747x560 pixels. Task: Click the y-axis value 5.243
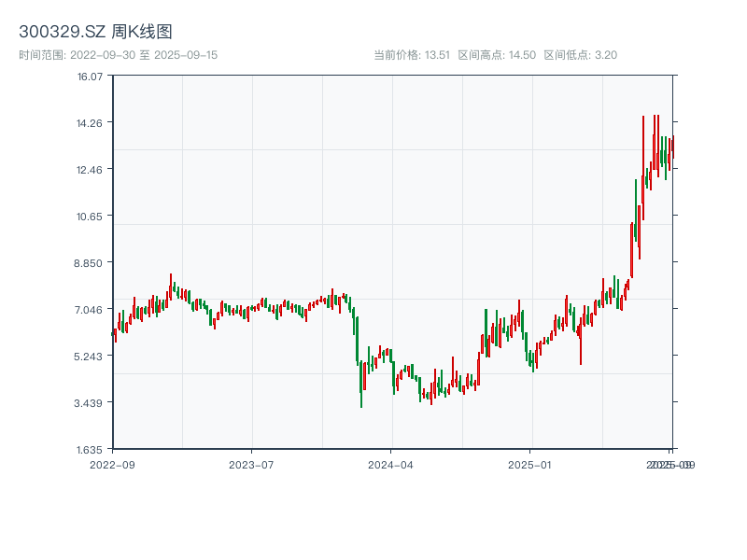88,357
